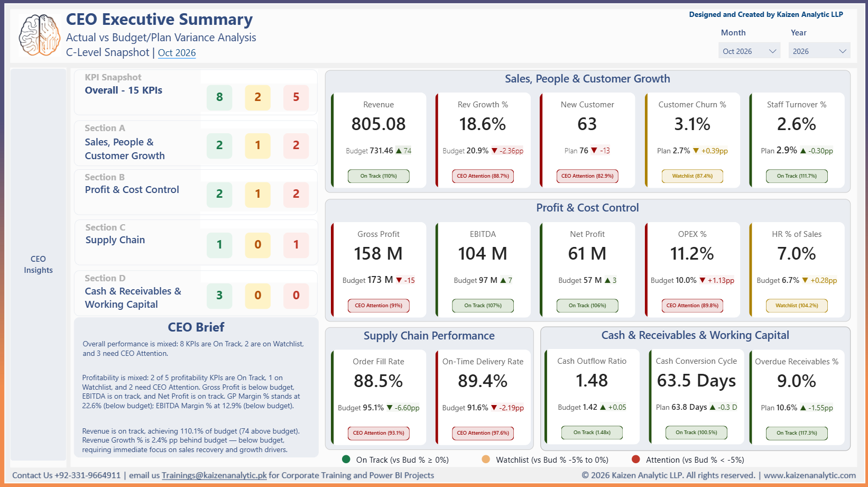The width and height of the screenshot is (868, 487).
Task: Click the Overdue Receivables value 9.0%
Action: [797, 381]
